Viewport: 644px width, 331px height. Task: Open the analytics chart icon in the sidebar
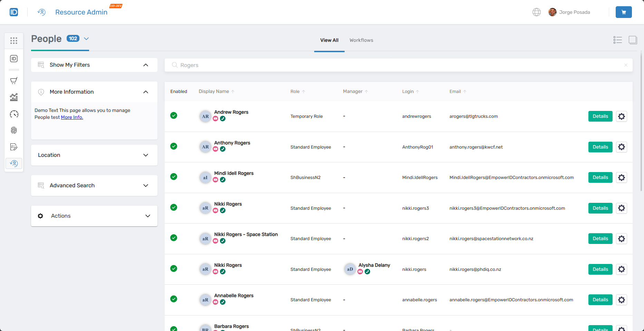(x=14, y=97)
